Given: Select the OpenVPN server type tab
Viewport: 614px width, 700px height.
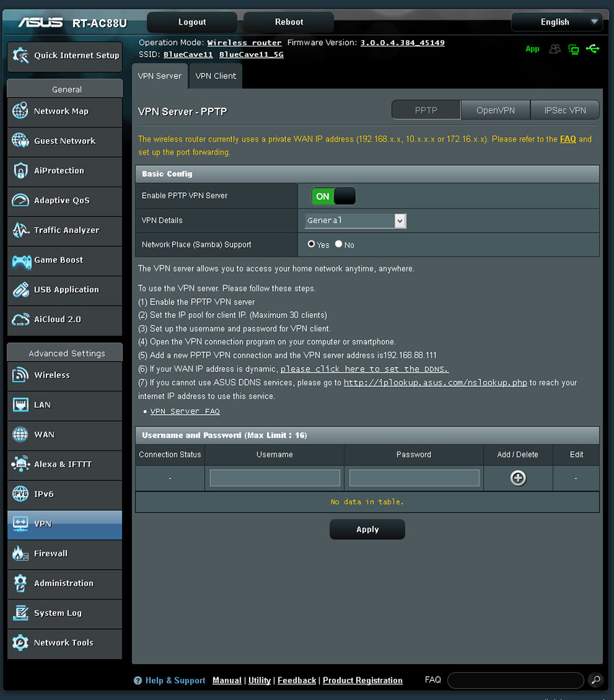Looking at the screenshot, I should (496, 111).
